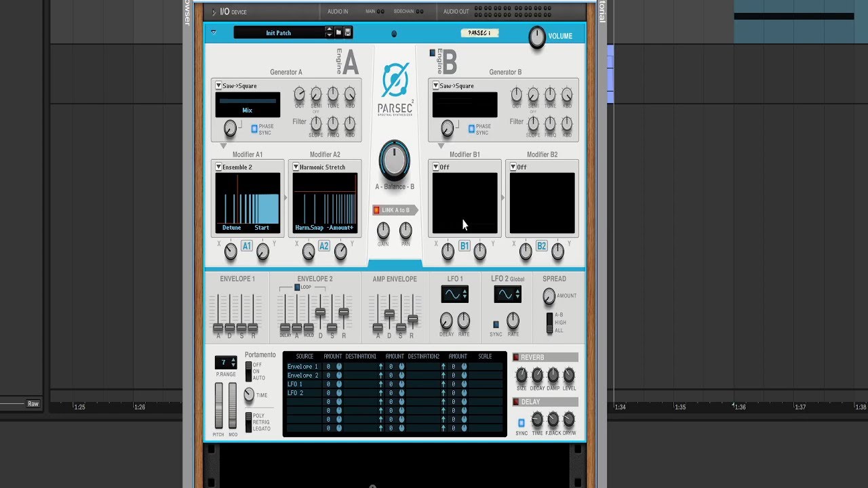The height and width of the screenshot is (488, 868).
Task: Toggle the LINK A to B switch
Action: point(376,210)
